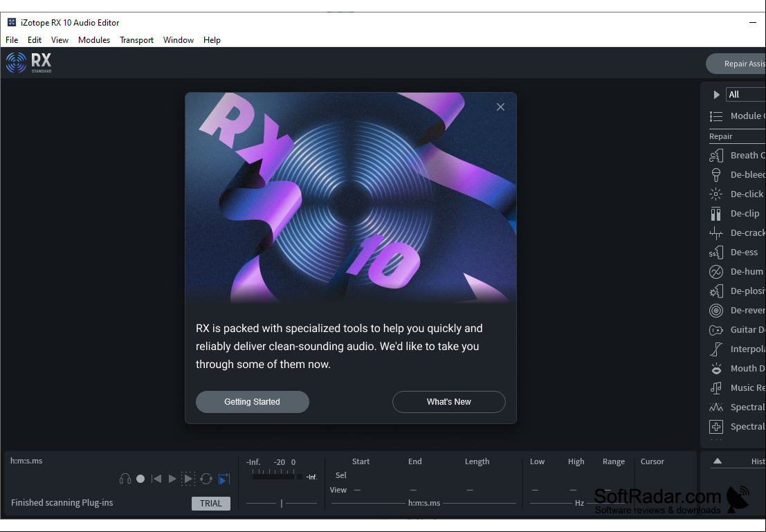Collapse the History panel arrow
The image size is (766, 532).
pos(718,461)
